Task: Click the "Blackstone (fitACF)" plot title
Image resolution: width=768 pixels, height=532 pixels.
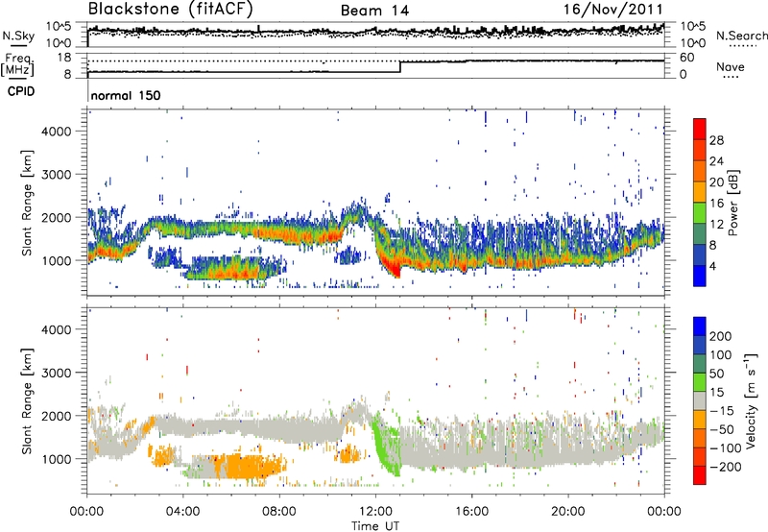Action: point(170,10)
